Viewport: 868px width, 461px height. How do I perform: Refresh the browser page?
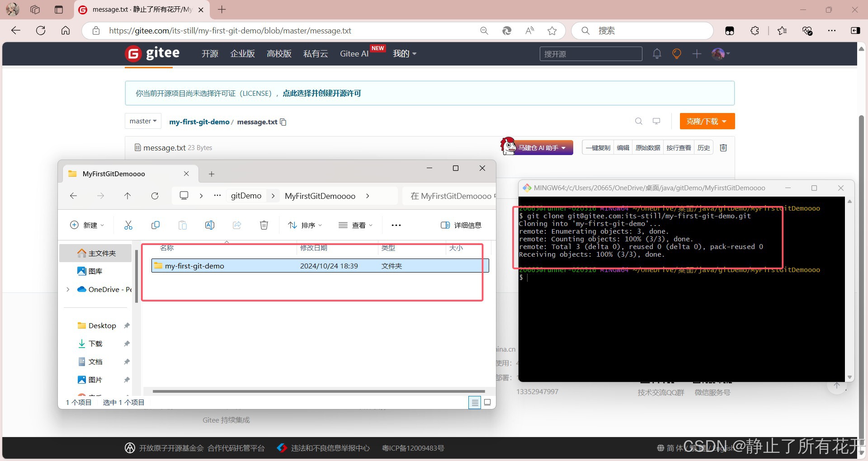(41, 30)
